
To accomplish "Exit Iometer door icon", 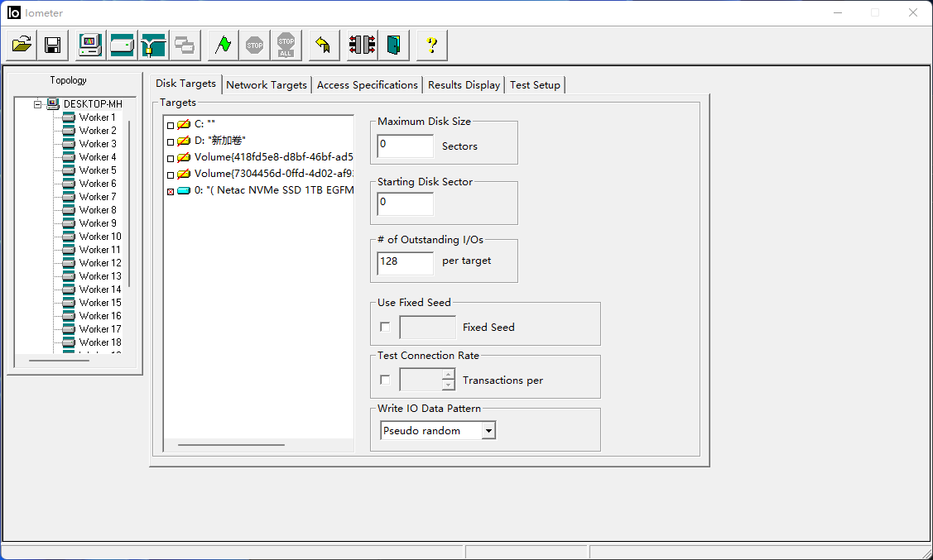I will (x=393, y=45).
